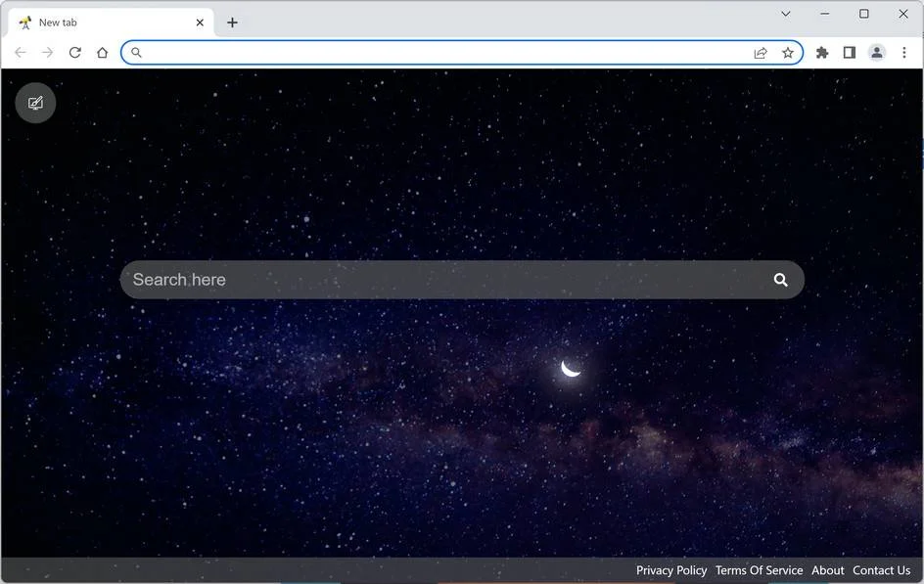Expand the tab search chevron

pyautogui.click(x=786, y=14)
